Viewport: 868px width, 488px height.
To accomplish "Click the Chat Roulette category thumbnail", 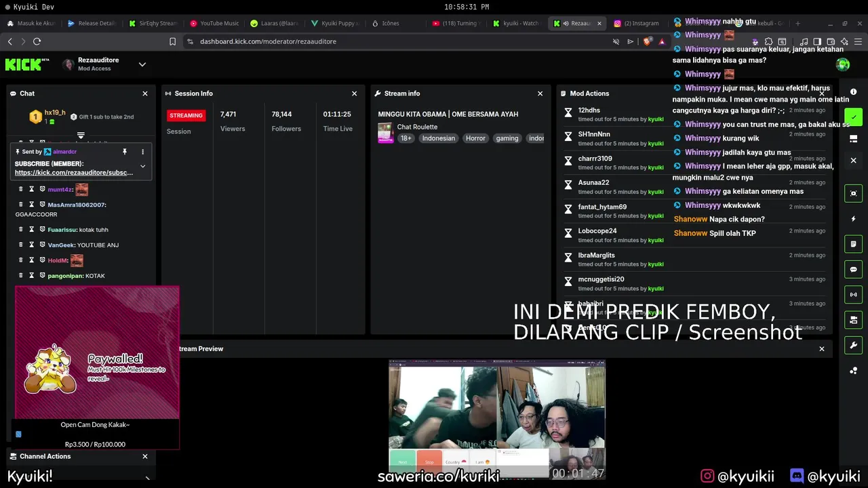I will pos(385,132).
